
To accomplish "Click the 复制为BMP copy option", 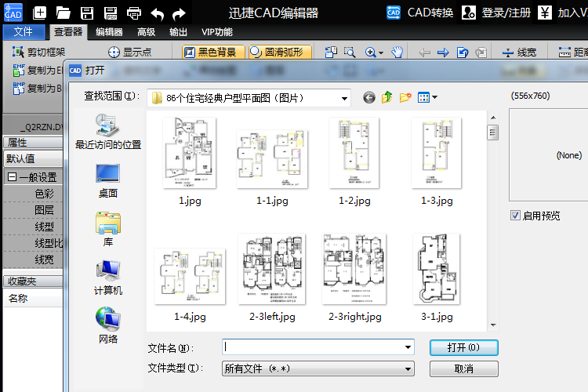I will 38,88.
